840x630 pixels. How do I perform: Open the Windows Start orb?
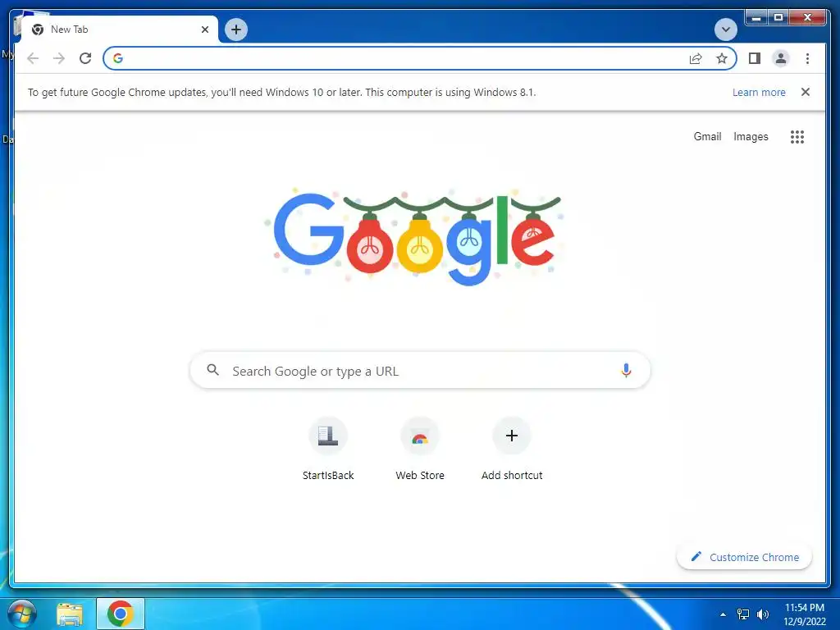(21, 614)
